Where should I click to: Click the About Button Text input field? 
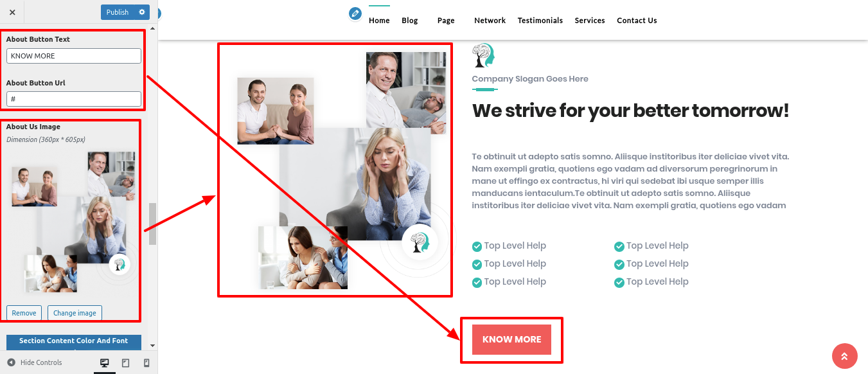74,56
